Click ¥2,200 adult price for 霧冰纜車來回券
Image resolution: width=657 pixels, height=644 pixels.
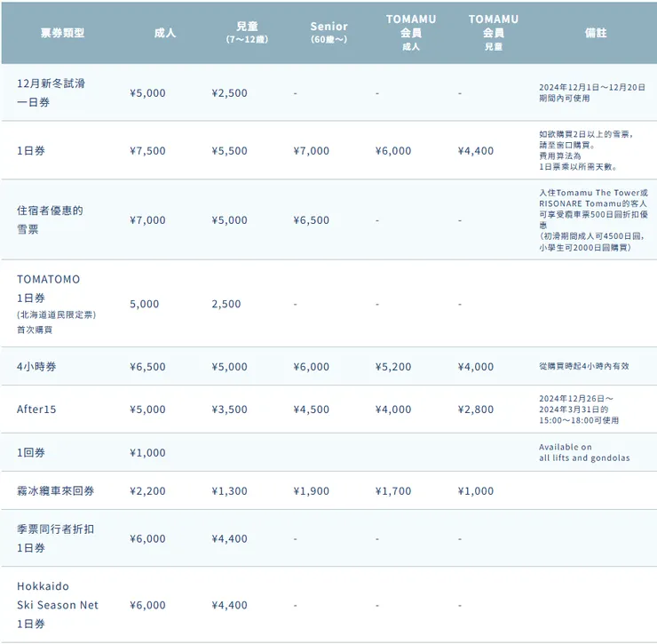point(147,491)
